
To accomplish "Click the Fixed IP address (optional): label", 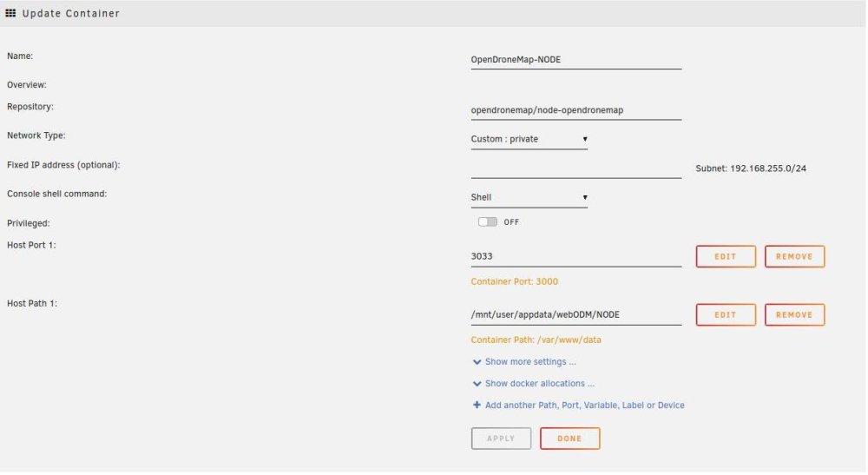I will tap(63, 165).
